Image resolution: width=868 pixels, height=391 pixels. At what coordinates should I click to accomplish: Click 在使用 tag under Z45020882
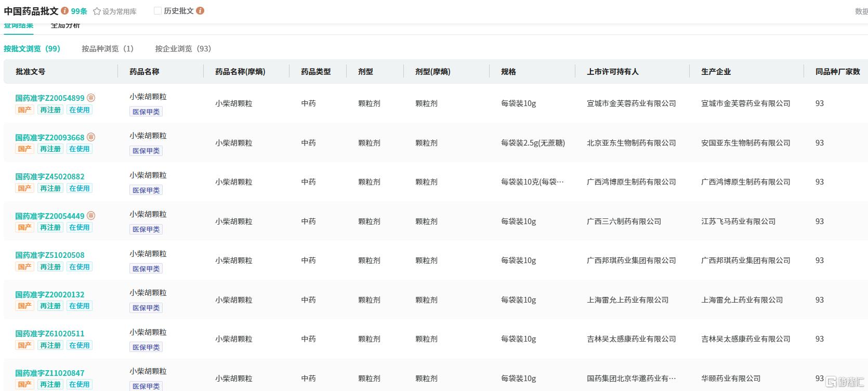pyautogui.click(x=80, y=188)
